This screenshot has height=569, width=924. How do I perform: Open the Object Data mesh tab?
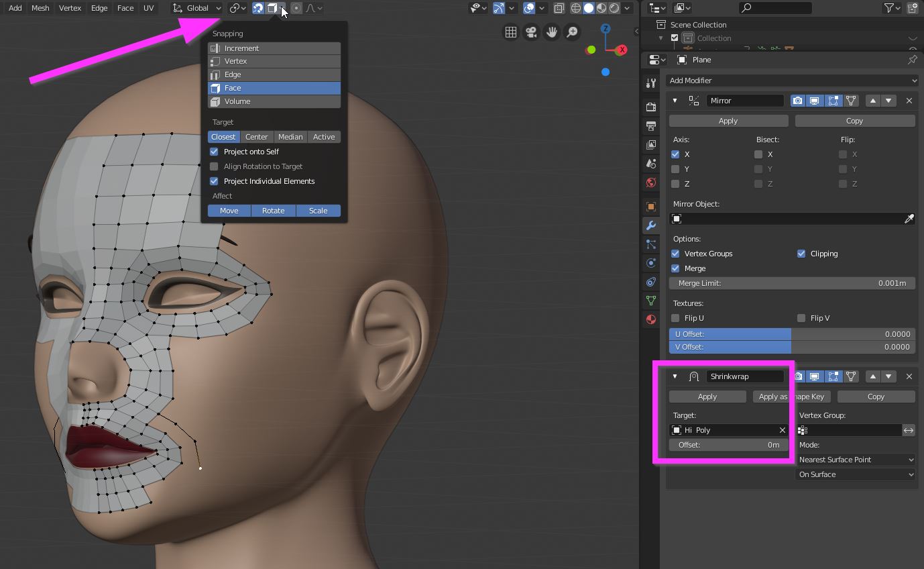pos(651,301)
